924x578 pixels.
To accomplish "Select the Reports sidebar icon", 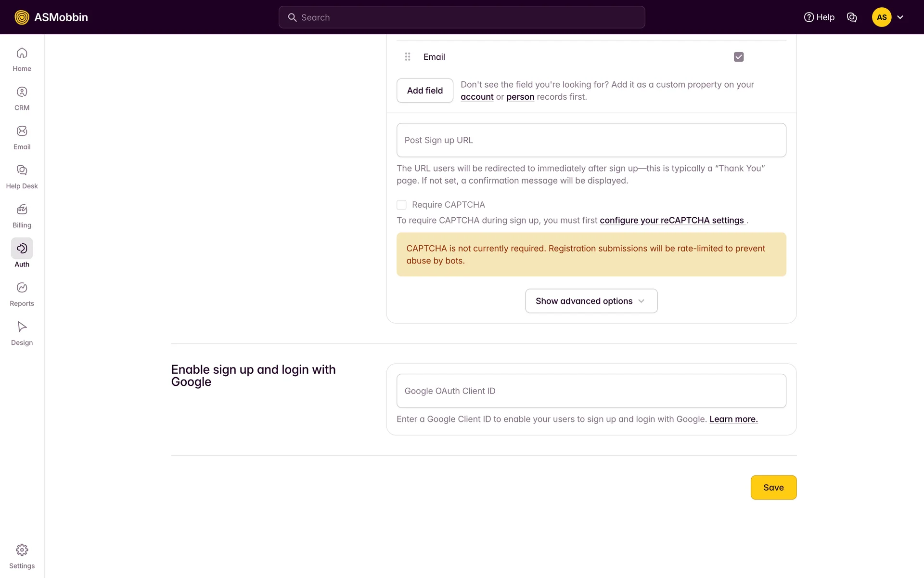I will [22, 288].
